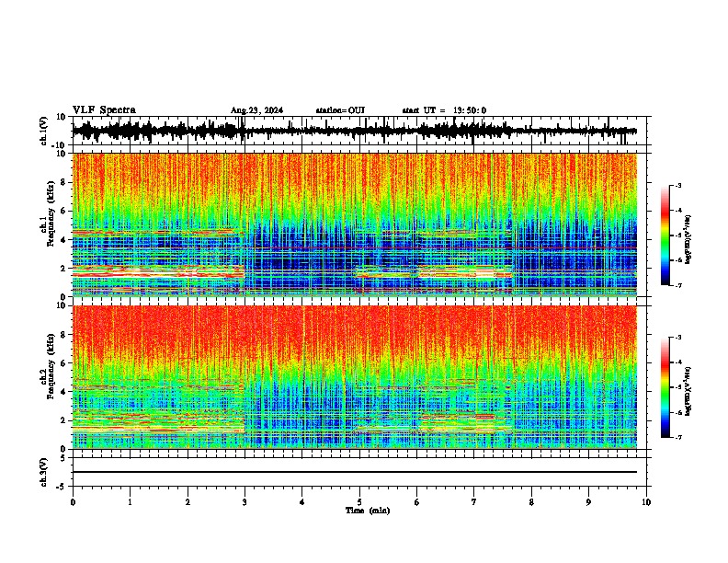Click the ch.2 spectrogram color scale bar

(665, 387)
